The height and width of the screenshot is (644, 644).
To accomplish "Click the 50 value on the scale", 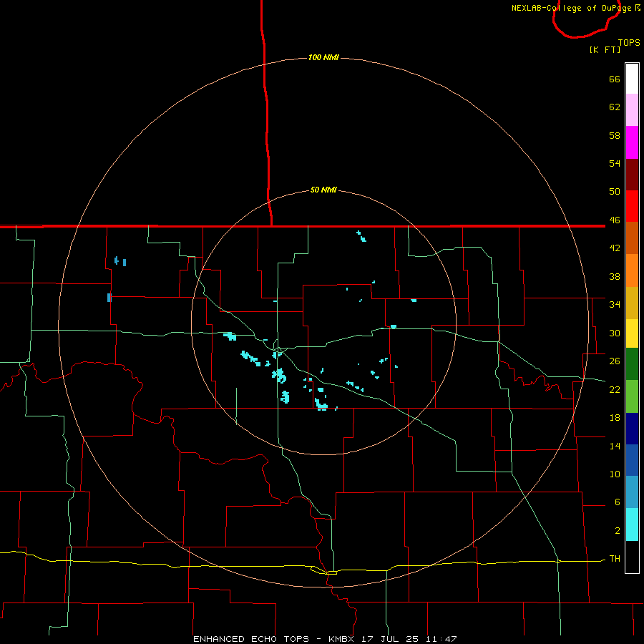I will (x=615, y=191).
